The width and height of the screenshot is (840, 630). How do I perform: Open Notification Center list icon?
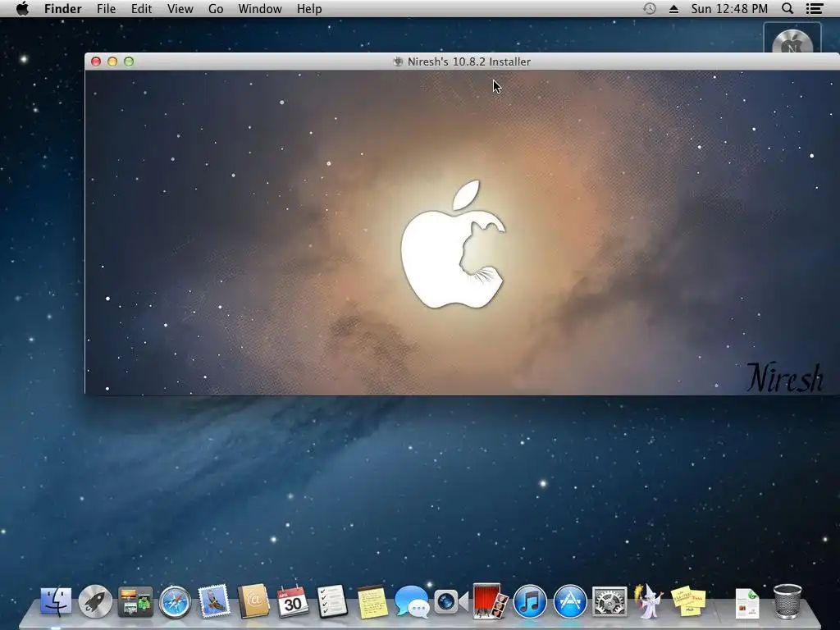pos(815,8)
